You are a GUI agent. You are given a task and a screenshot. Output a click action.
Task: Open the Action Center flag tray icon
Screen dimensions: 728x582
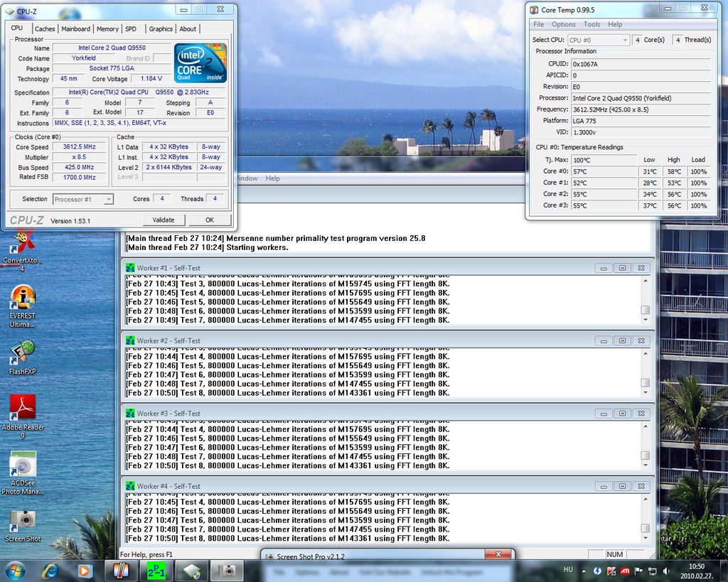tap(638, 571)
